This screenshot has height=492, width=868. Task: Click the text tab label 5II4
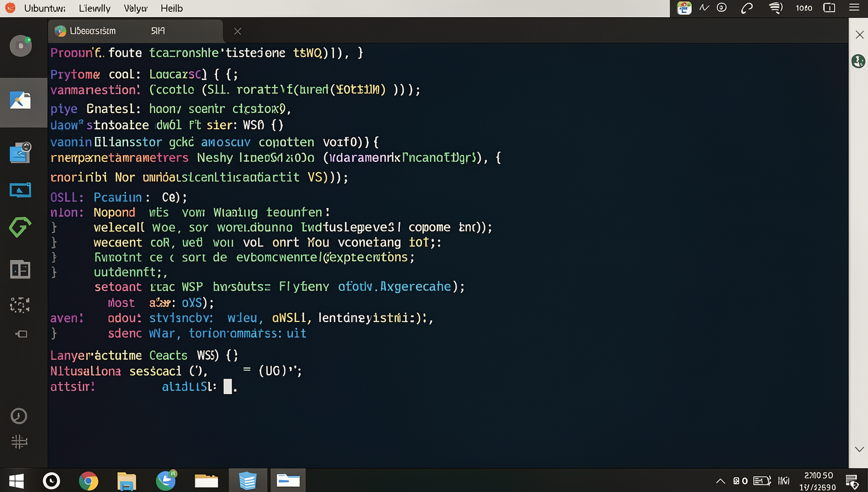158,31
